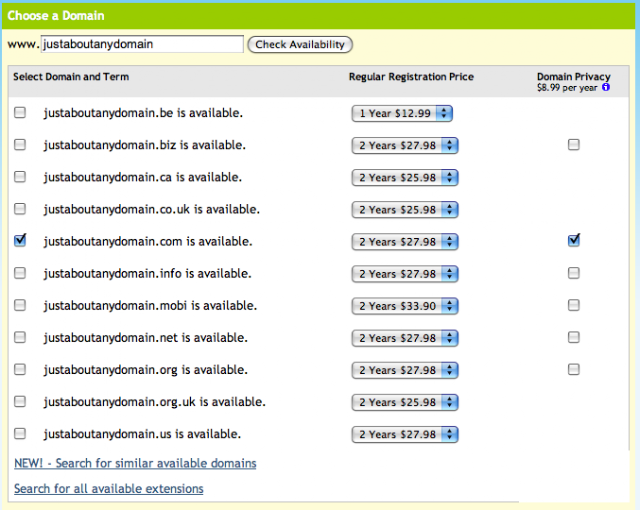Enable Domain Privacy for the .biz domain

pos(573,144)
